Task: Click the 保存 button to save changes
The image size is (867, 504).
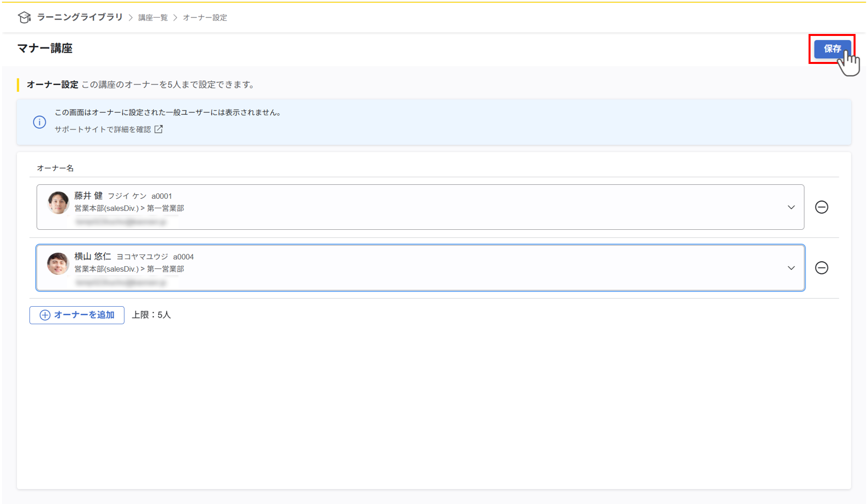Action: click(x=831, y=49)
